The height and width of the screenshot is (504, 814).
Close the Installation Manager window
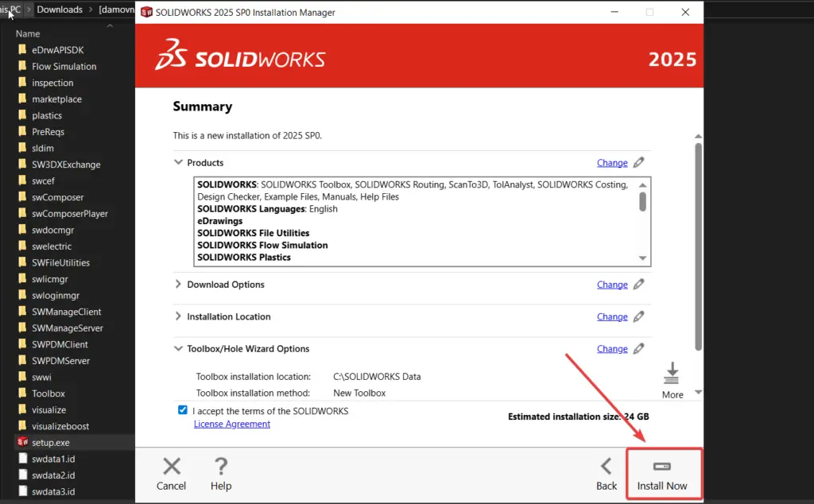point(685,12)
